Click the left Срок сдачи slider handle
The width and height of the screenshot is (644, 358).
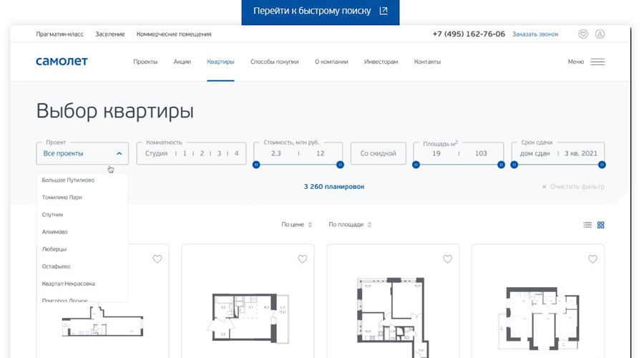[514, 165]
